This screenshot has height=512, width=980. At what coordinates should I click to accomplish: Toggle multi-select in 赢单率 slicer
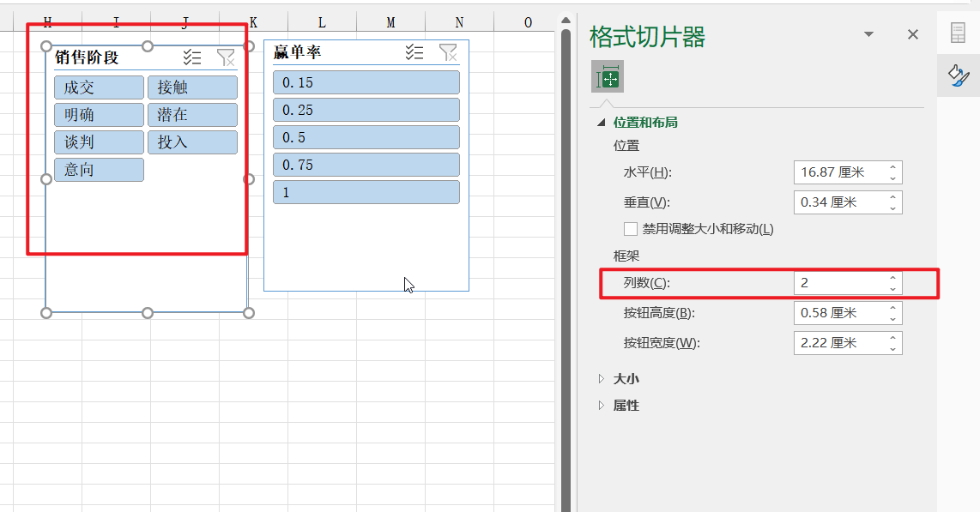414,51
